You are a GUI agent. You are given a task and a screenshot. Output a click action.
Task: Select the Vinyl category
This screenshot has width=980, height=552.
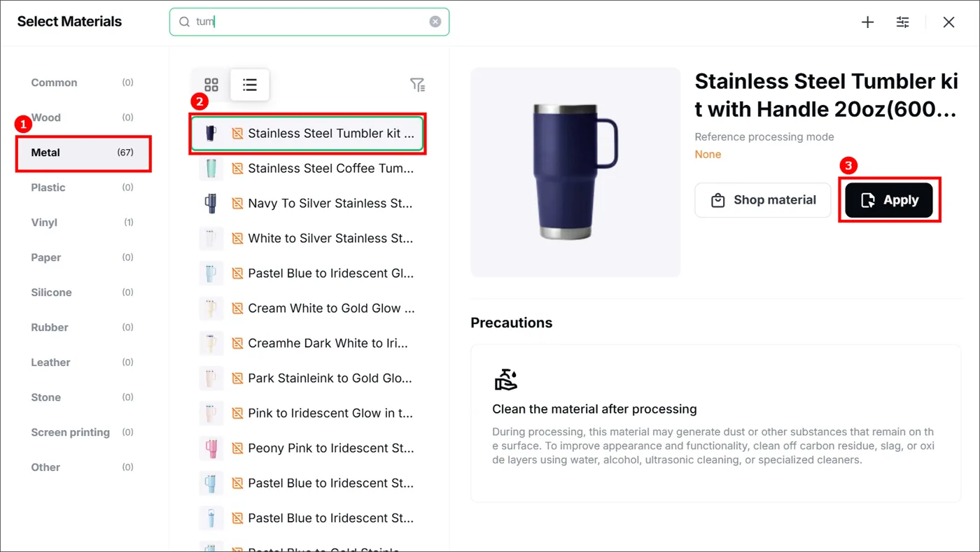[x=83, y=222]
